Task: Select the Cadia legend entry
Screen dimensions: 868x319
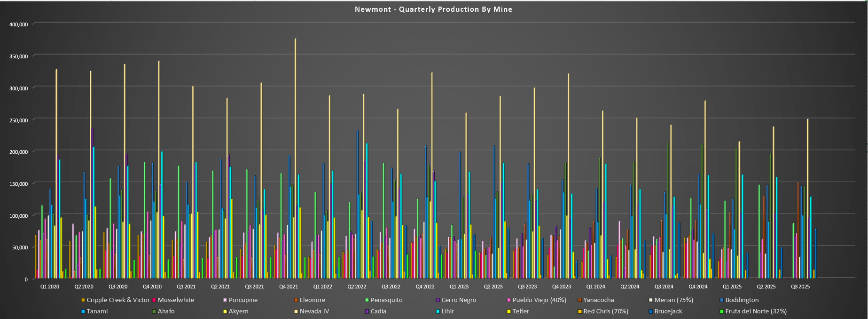Action: click(375, 311)
